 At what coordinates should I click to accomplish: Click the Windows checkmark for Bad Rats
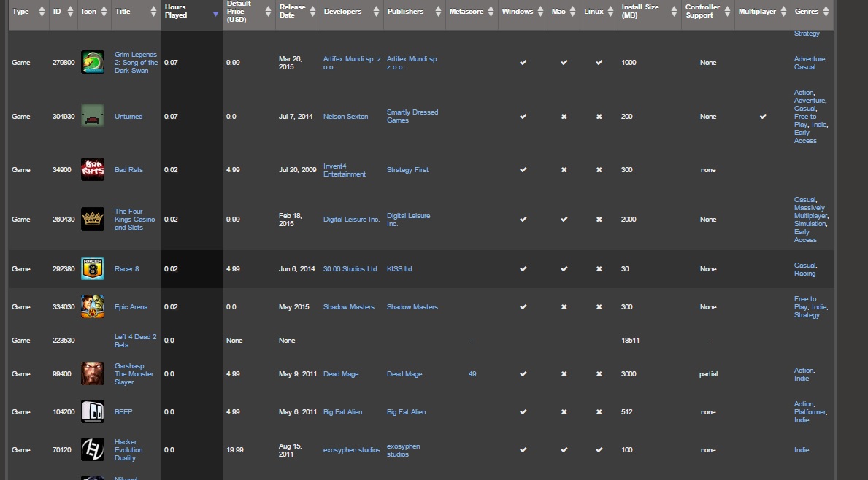pos(523,169)
